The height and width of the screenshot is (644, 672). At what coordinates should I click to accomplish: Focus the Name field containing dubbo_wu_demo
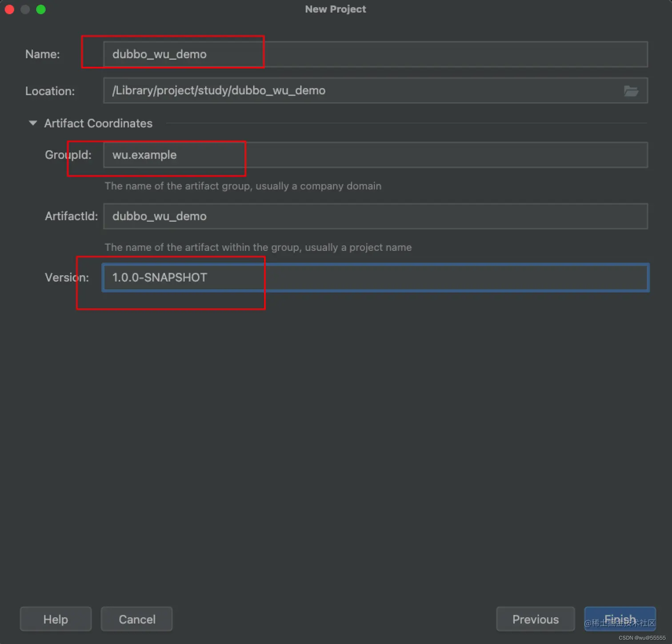click(x=375, y=54)
